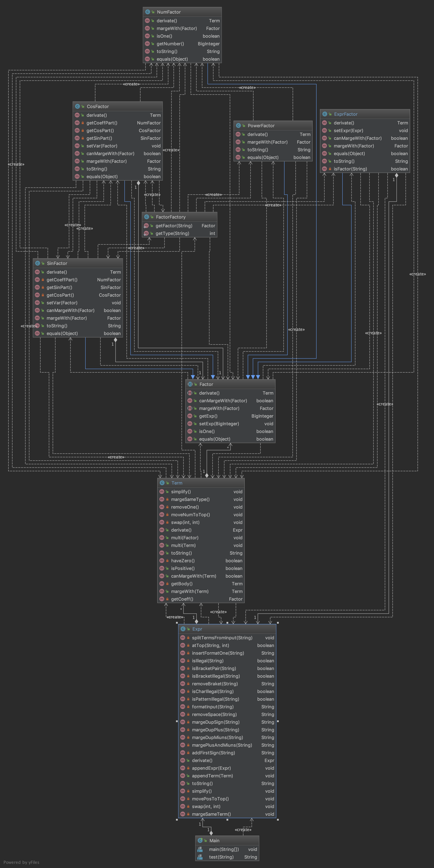This screenshot has width=434, height=868.
Task: Click the PowerFactor class icon
Action: (x=238, y=126)
